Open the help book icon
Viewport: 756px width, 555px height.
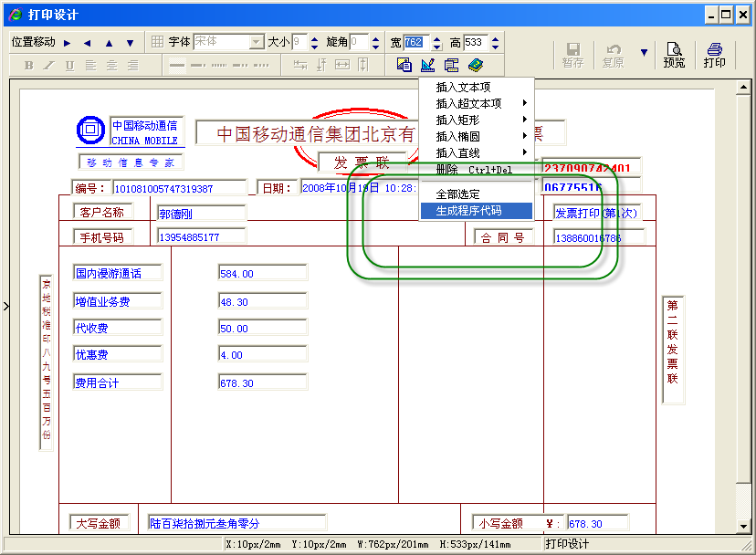pos(476,65)
